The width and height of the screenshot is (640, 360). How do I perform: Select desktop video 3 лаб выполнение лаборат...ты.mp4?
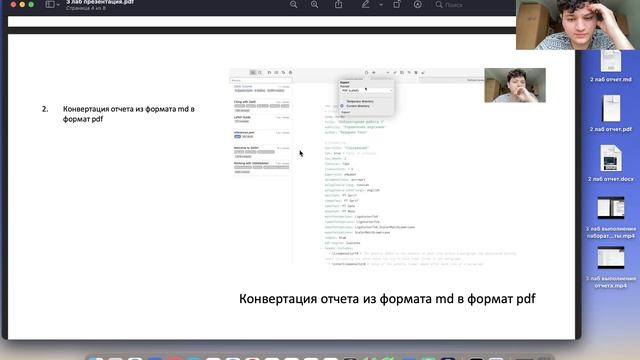click(611, 218)
